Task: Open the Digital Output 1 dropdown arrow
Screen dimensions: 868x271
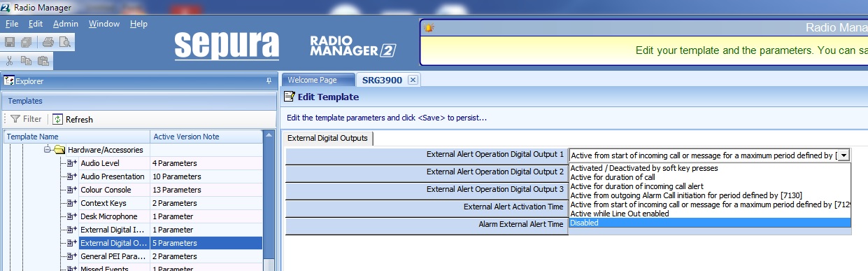Action: point(844,155)
